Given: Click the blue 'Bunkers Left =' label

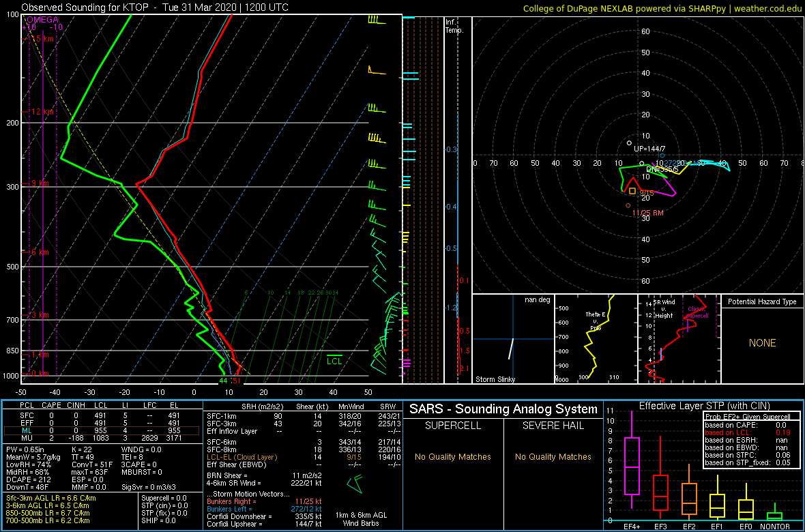Looking at the screenshot, I should (231, 508).
